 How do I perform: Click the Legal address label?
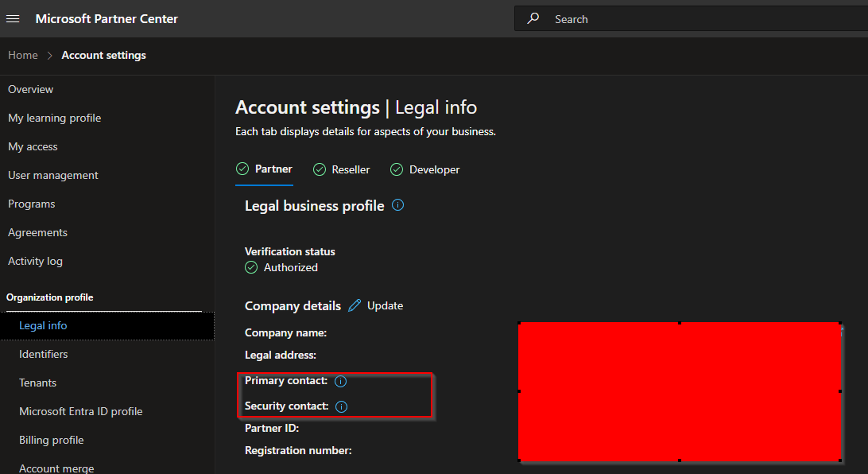pyautogui.click(x=280, y=355)
